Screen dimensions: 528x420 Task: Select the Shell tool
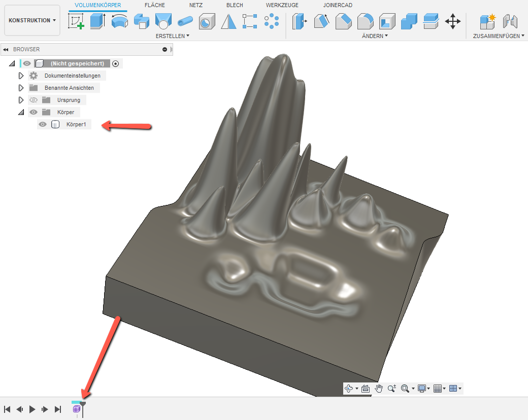(x=387, y=21)
